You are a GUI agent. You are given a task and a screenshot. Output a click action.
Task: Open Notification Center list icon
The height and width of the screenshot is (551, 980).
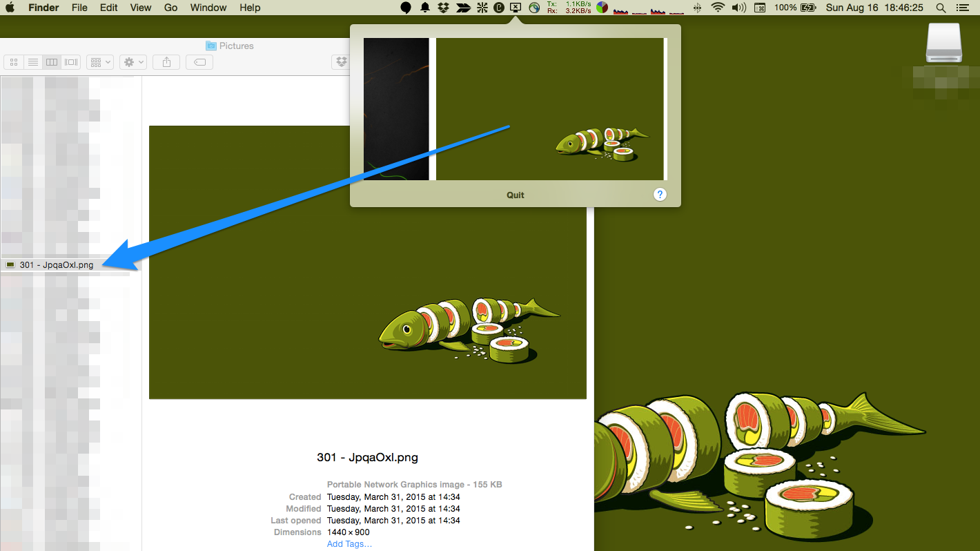pyautogui.click(x=963, y=8)
